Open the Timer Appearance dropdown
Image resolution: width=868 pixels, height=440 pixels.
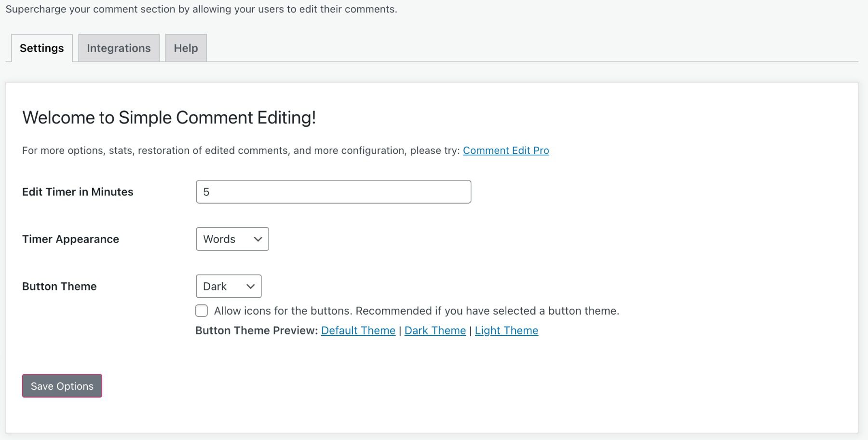click(x=232, y=239)
